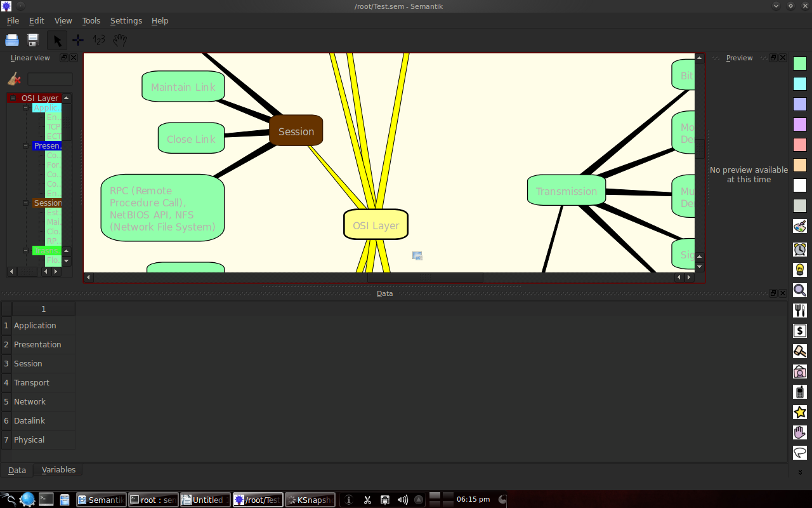Open the Settings menu

point(126,20)
